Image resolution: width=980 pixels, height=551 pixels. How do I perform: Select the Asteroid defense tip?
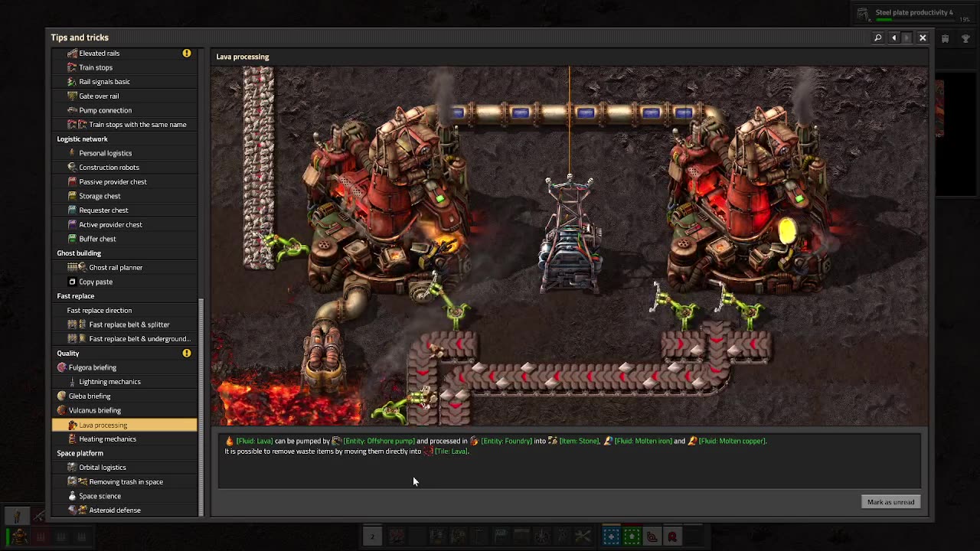pyautogui.click(x=124, y=510)
